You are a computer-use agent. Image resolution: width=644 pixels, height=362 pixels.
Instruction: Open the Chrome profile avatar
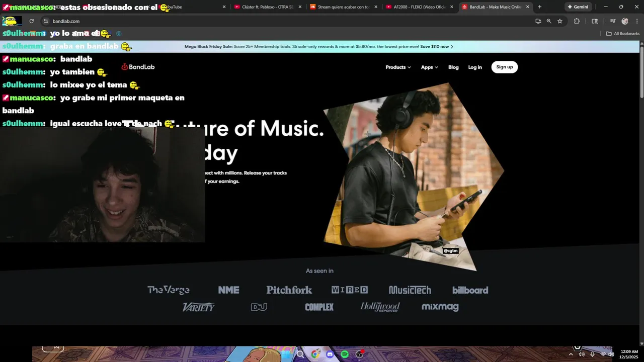coord(625,21)
